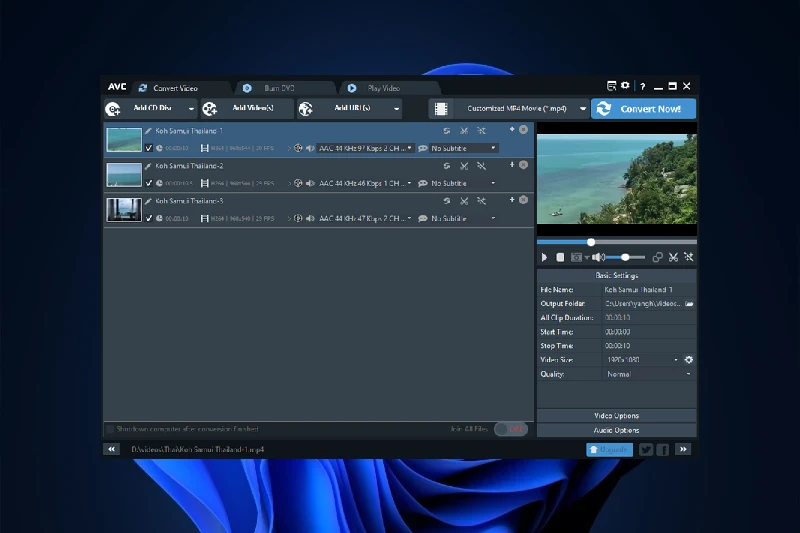The width and height of the screenshot is (800, 533).
Task: Expand the Add CD Disc dropdown arrow
Action: 191,109
